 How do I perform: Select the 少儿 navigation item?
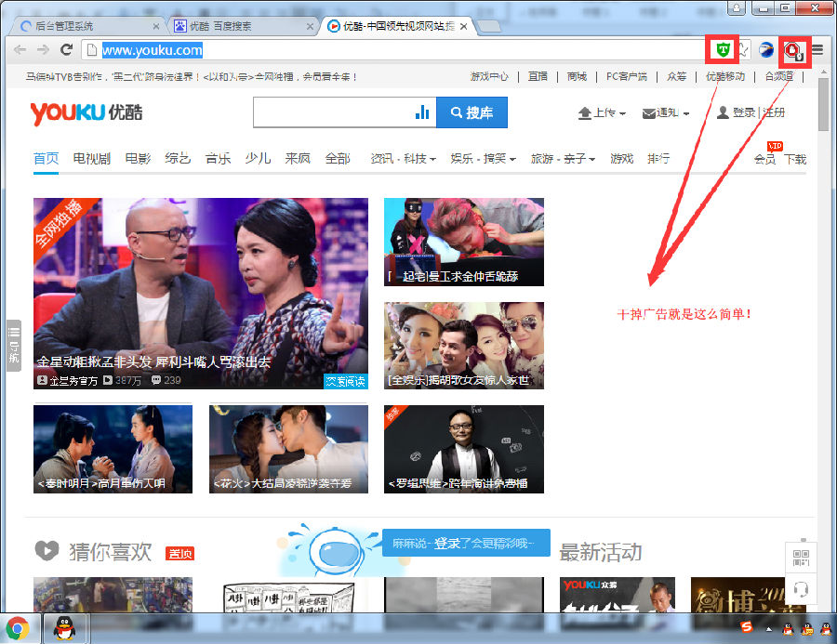point(258,159)
